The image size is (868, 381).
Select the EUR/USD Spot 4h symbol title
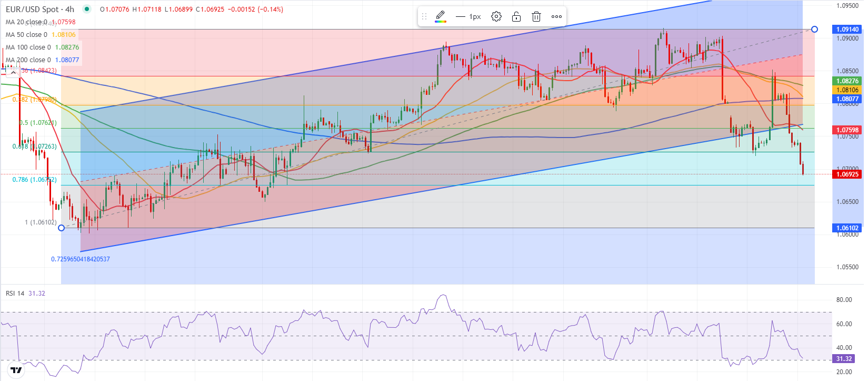(40, 9)
